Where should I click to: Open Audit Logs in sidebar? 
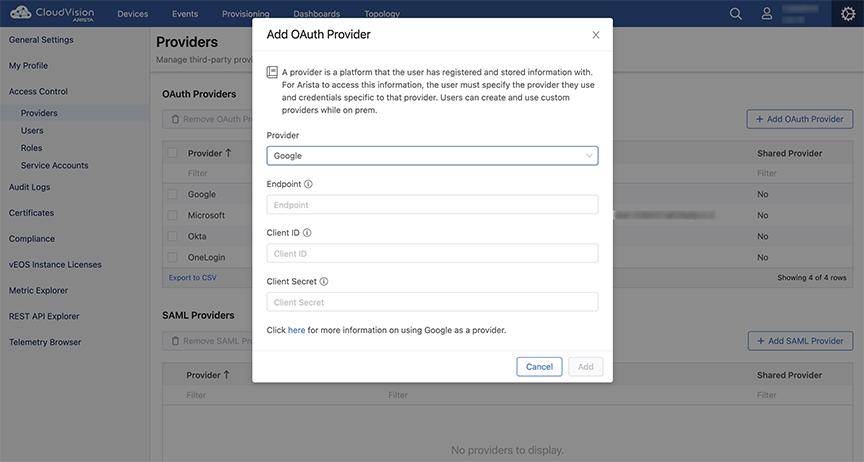coord(29,187)
